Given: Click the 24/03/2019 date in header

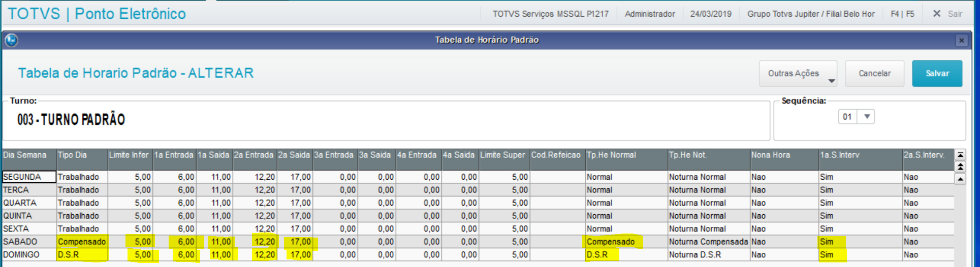Looking at the screenshot, I should pos(711,14).
